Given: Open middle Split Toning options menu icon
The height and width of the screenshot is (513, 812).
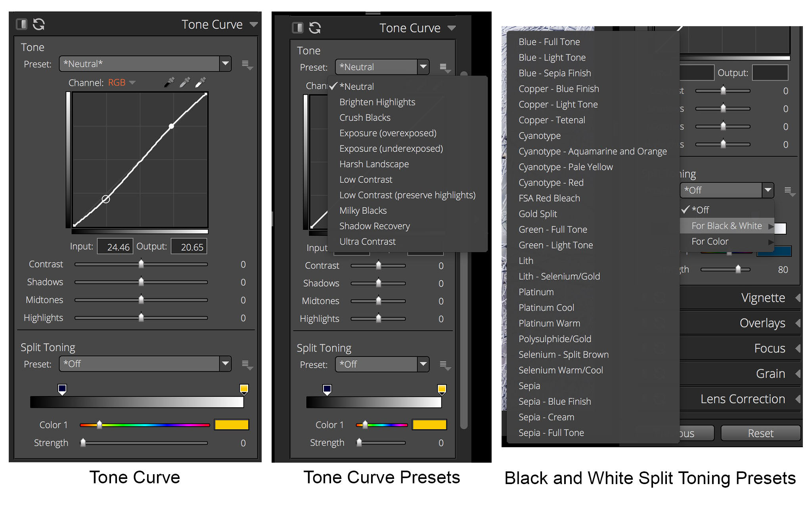Looking at the screenshot, I should coord(445,366).
